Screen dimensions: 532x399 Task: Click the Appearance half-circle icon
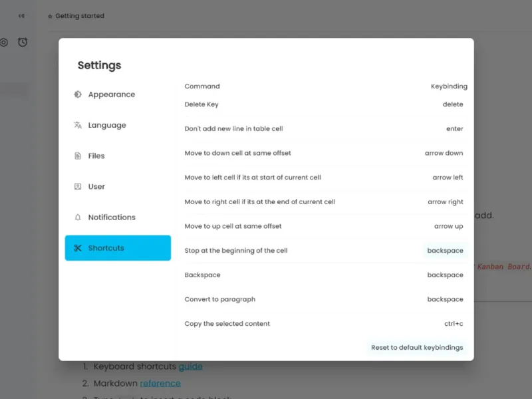tap(78, 94)
